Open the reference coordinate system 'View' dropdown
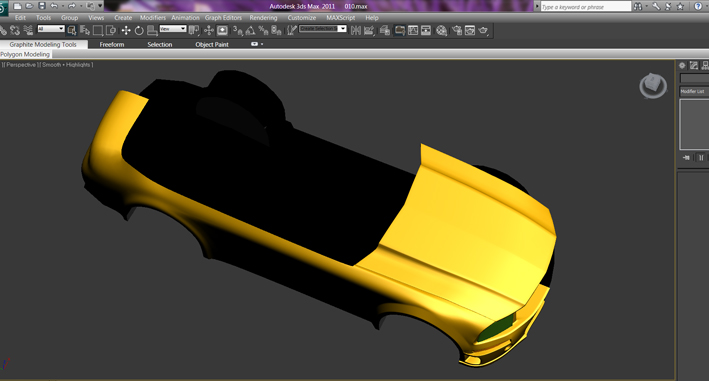Image resolution: width=709 pixels, height=381 pixels. pos(173,29)
